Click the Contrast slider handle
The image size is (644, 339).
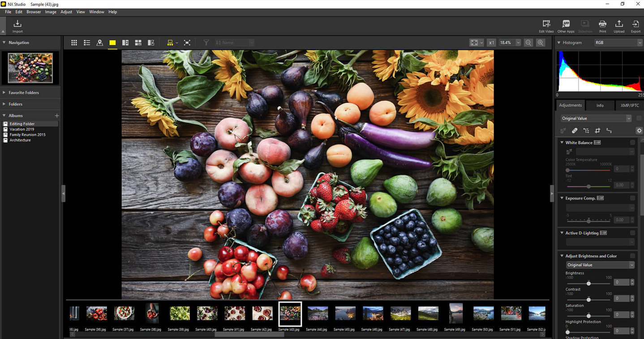(588, 300)
